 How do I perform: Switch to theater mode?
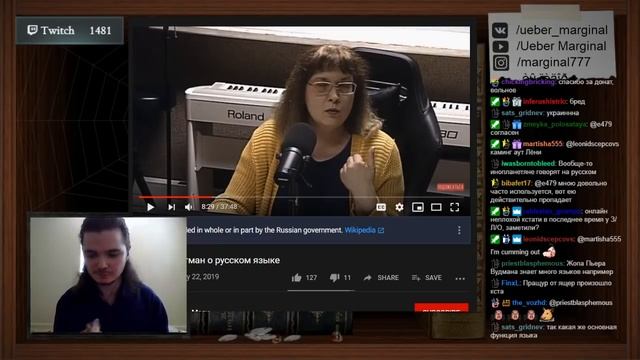(x=436, y=207)
